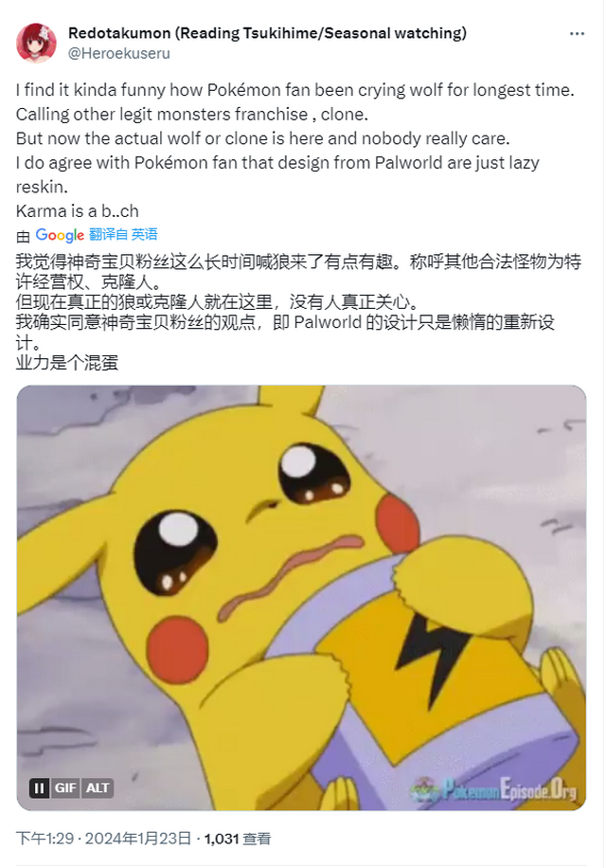Open the three-dot more options menu
Viewport: 606px width, 868px height.
point(577,34)
